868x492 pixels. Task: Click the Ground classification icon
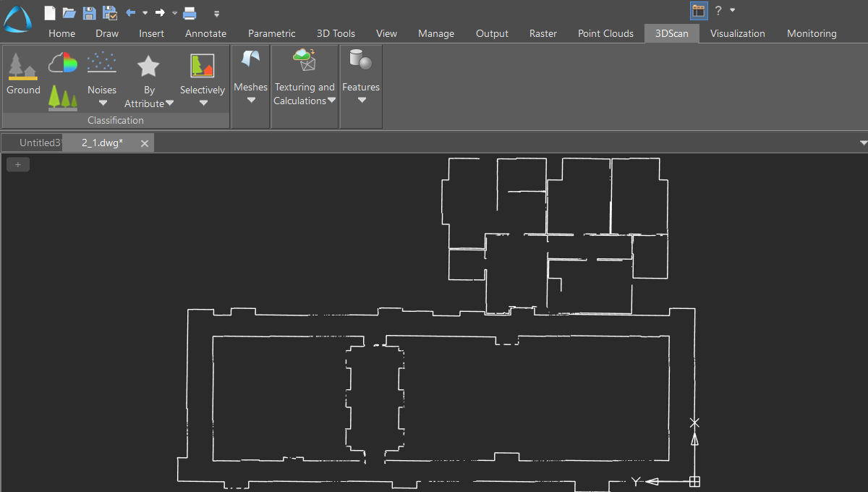pos(22,67)
